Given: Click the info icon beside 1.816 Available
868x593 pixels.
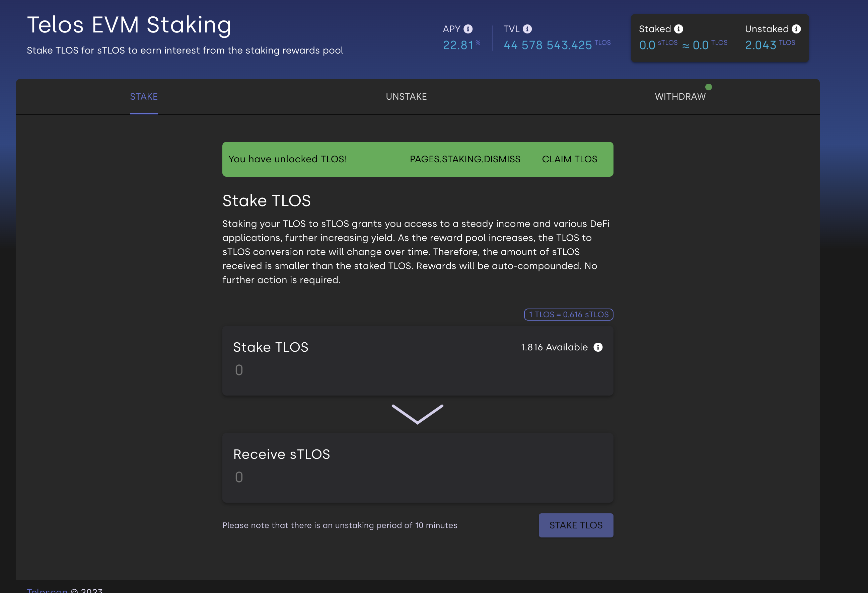Looking at the screenshot, I should coord(598,347).
